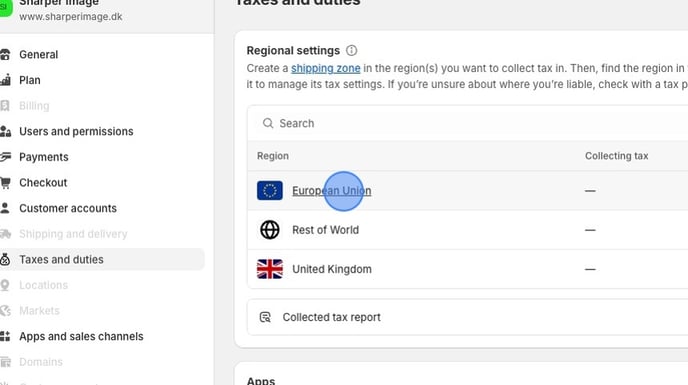Follow the shipping zone link
The width and height of the screenshot is (688, 385).
326,68
